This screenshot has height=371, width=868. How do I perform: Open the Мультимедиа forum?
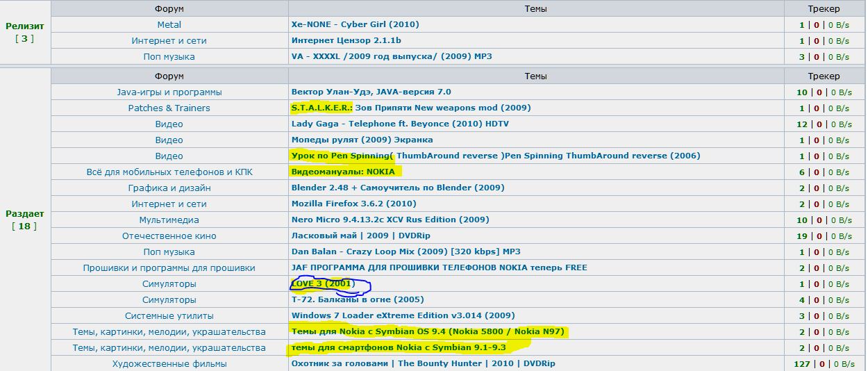pos(169,220)
